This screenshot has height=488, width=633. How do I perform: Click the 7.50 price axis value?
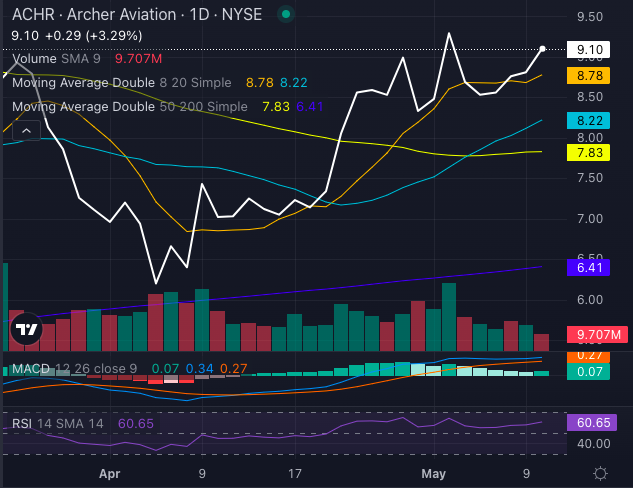[x=590, y=178]
